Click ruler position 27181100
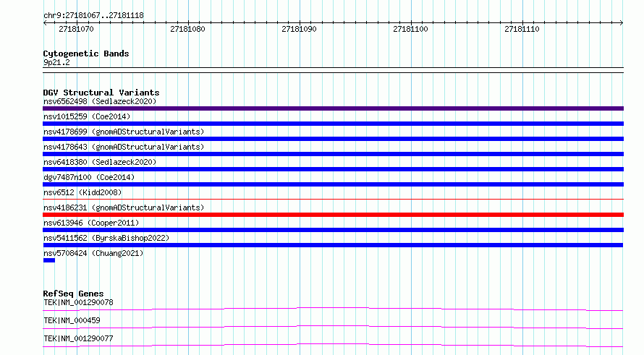The height and width of the screenshot is (355, 644). [410, 29]
